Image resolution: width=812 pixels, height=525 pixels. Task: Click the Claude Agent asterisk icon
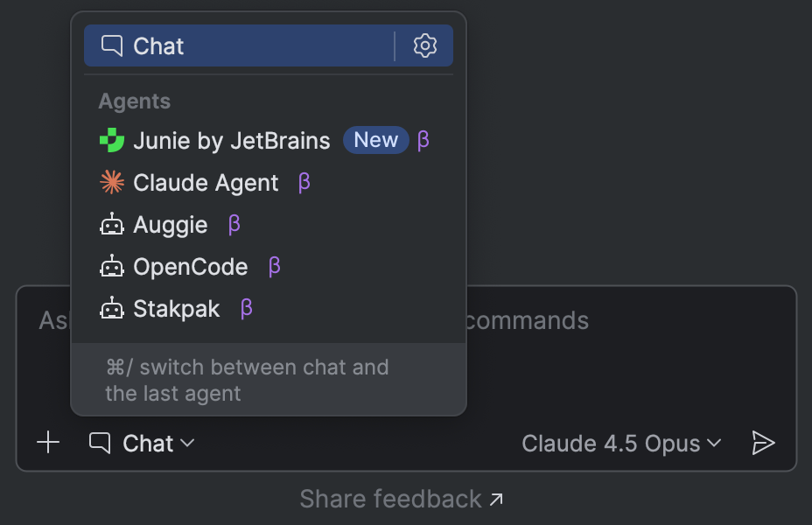point(112,182)
